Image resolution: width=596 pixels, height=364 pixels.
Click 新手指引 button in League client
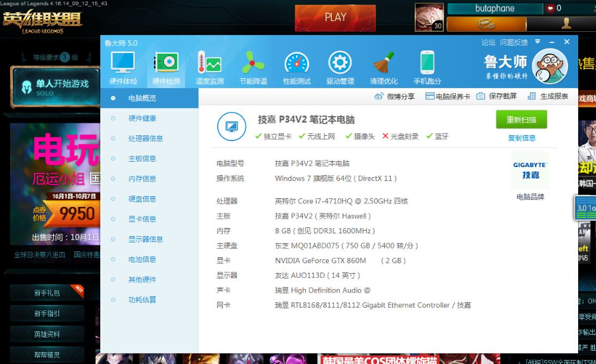pyautogui.click(x=47, y=314)
